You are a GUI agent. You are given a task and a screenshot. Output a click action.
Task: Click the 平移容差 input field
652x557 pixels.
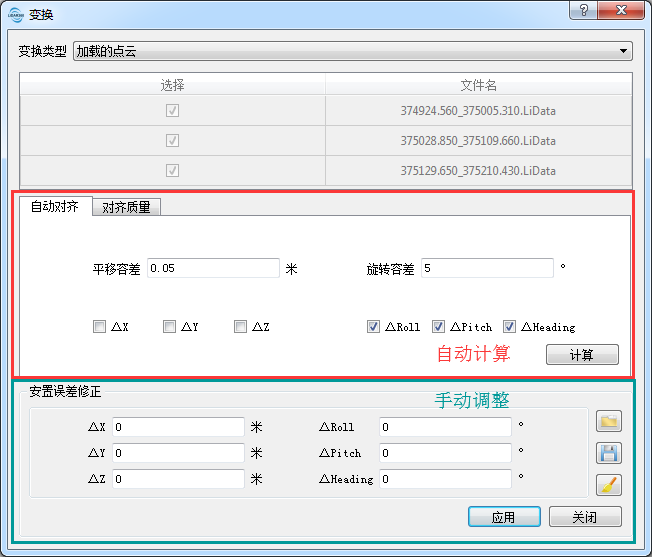tap(213, 268)
